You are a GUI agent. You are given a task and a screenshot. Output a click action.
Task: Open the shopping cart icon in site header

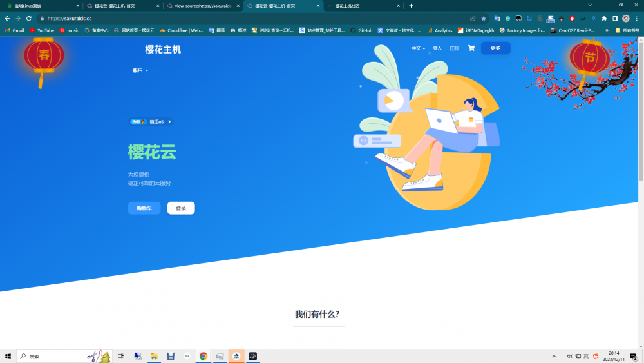pos(471,48)
